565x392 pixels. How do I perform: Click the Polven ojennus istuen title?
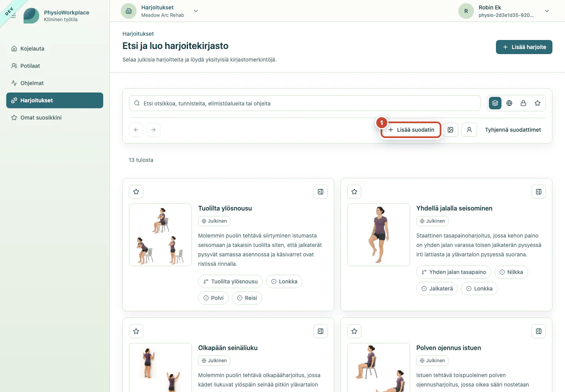448,348
